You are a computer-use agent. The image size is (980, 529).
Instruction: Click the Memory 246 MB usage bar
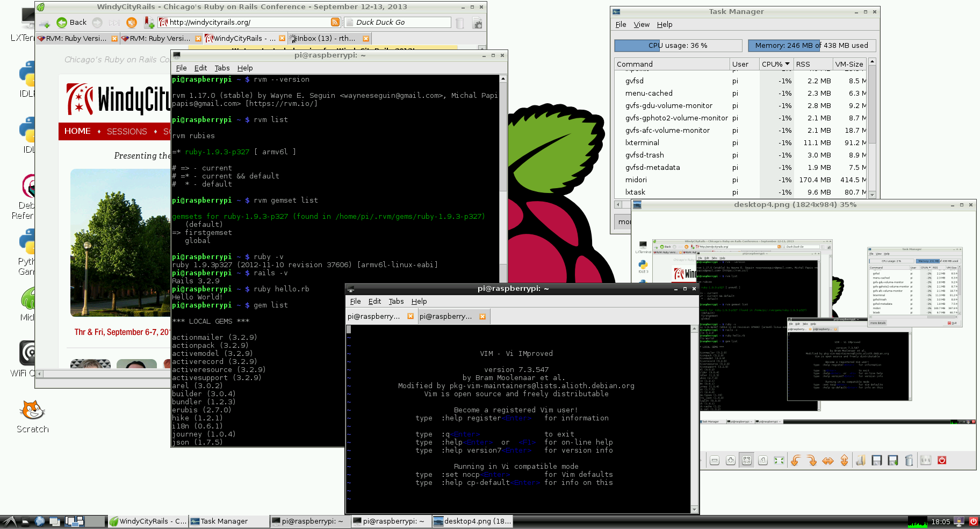812,46
